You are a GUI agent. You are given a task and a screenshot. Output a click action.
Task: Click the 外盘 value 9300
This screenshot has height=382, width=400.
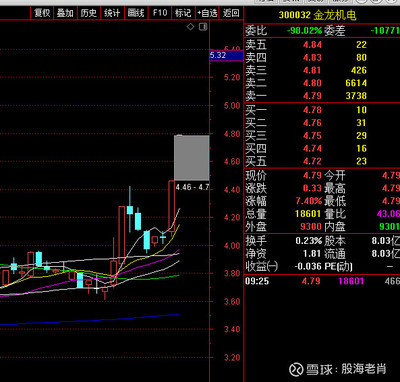pyautogui.click(x=311, y=227)
